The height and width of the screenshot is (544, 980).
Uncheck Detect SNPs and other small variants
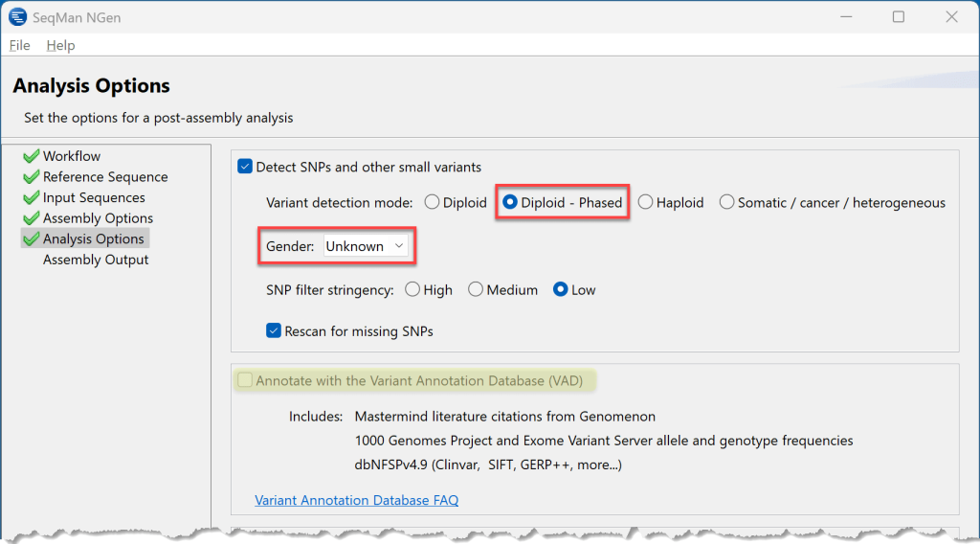[245, 167]
